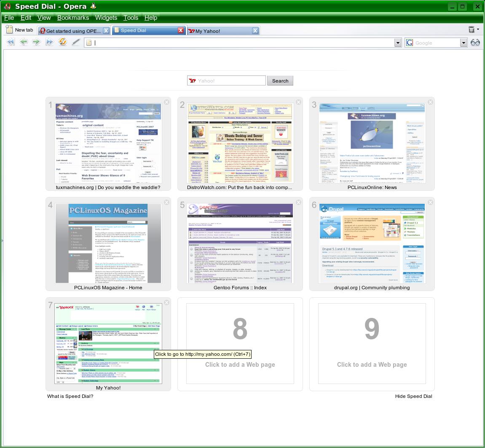Open the Widgets menu
Screen dimensions: 485x448
(106, 18)
